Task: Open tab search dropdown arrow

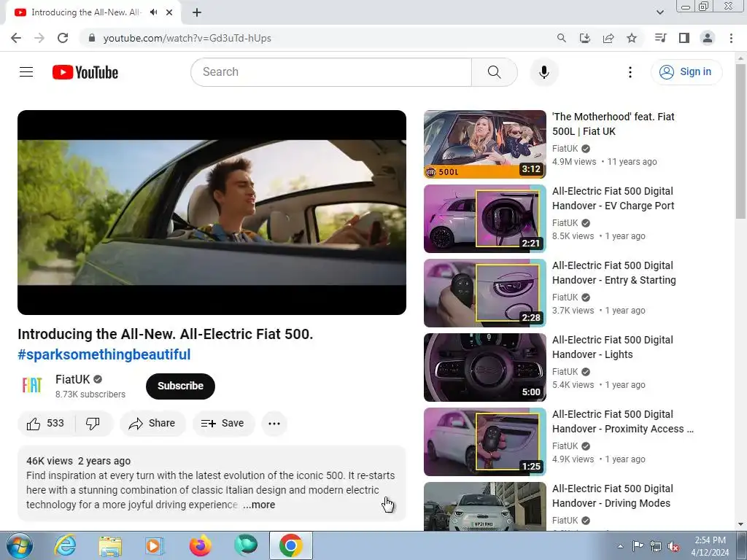Action: point(659,12)
